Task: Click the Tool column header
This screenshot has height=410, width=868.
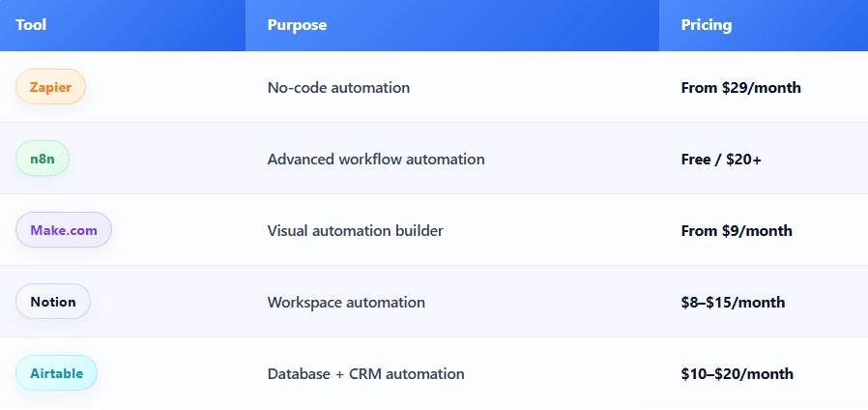Action: pyautogui.click(x=123, y=25)
